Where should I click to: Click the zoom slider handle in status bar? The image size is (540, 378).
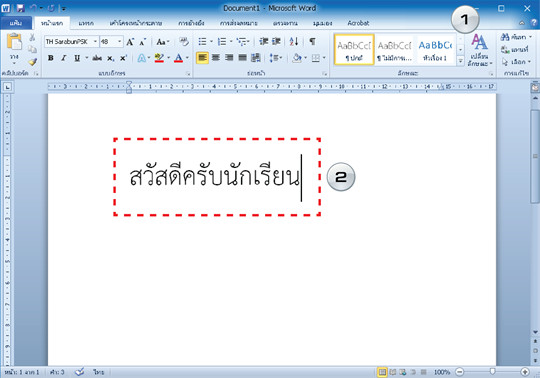coord(492,371)
